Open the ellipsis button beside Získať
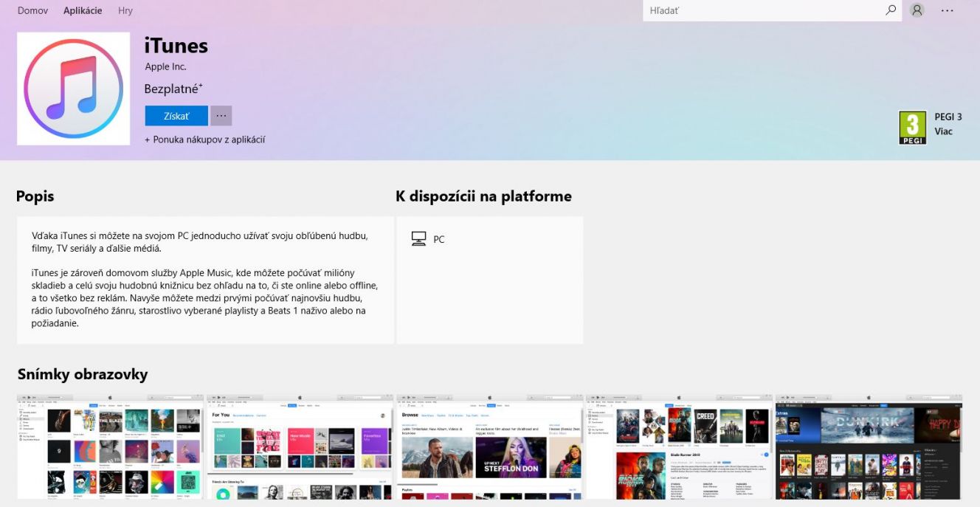Image resolution: width=980 pixels, height=507 pixels. (x=221, y=116)
